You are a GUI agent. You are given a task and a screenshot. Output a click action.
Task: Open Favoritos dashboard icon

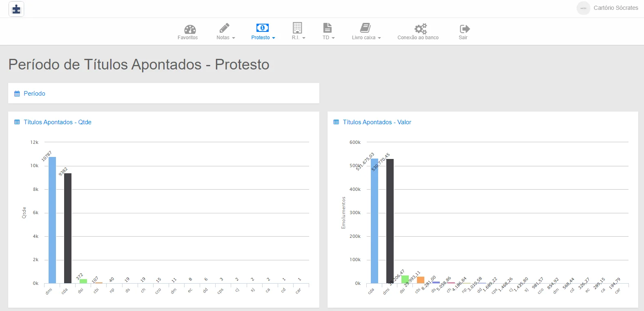(190, 29)
